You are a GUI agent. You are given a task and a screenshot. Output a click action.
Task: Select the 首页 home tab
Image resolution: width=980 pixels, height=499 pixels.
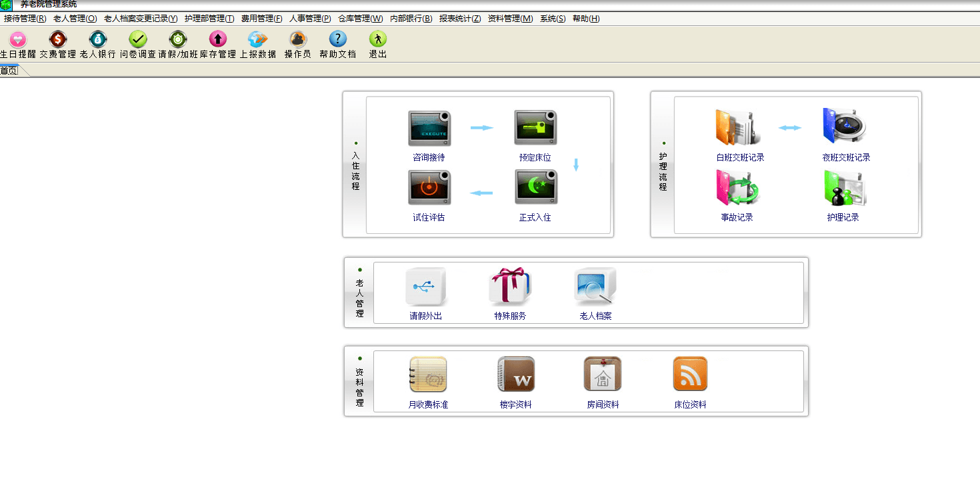pyautogui.click(x=11, y=71)
